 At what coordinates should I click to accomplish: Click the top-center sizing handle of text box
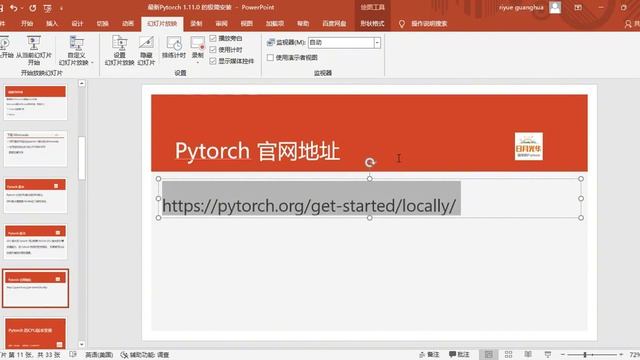[x=369, y=179]
